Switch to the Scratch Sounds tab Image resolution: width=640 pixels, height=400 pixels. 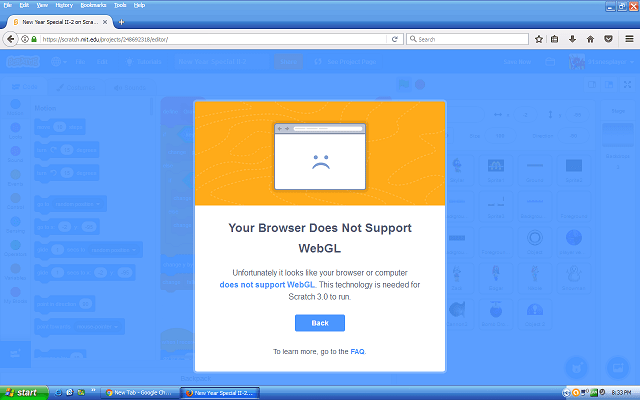click(129, 87)
